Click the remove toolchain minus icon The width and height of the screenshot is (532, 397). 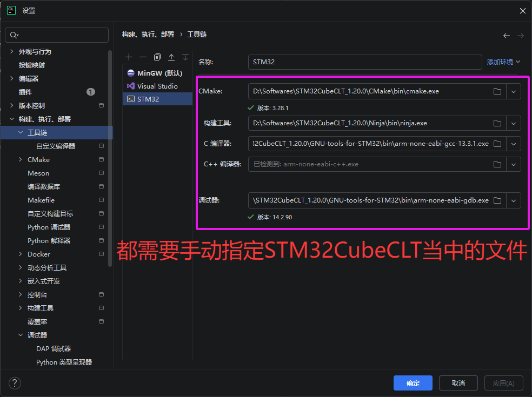143,57
